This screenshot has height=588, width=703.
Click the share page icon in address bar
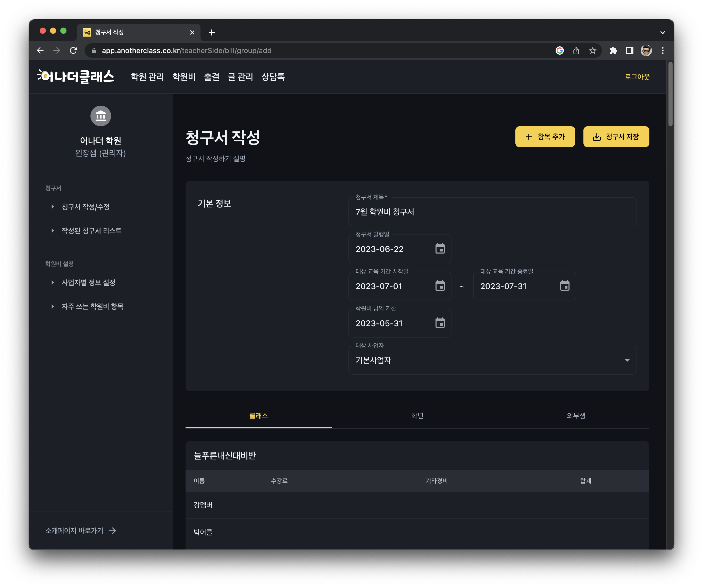coord(576,51)
